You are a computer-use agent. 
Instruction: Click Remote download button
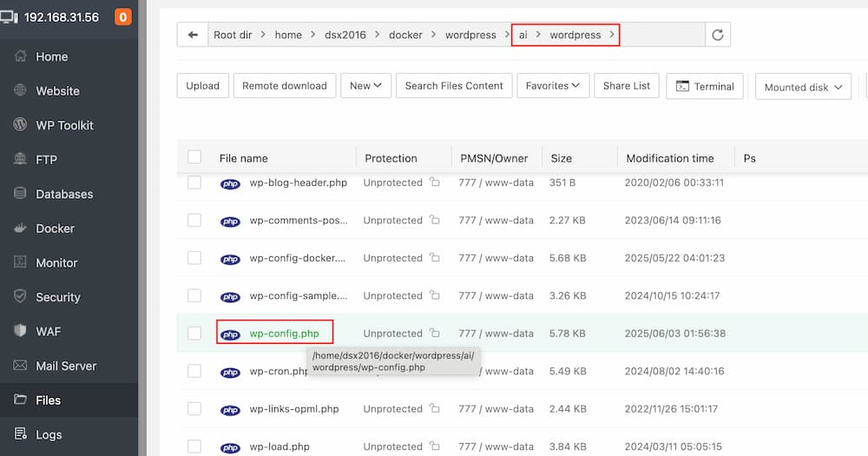[x=285, y=86]
